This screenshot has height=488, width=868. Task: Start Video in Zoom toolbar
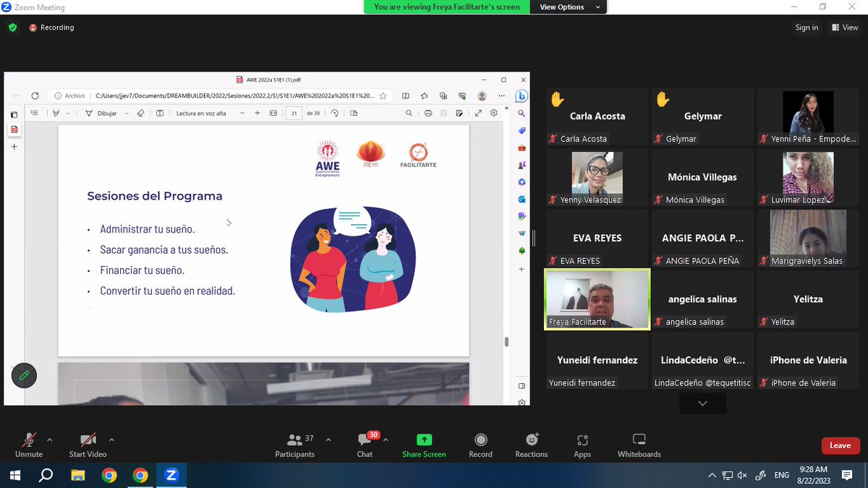pyautogui.click(x=88, y=445)
